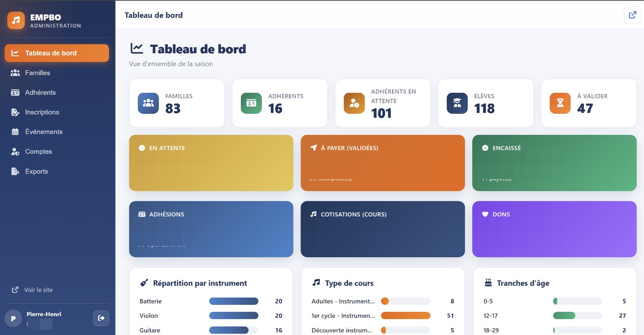Click the Adhérents green ID card icon
This screenshot has width=644, height=335.
(x=251, y=103)
